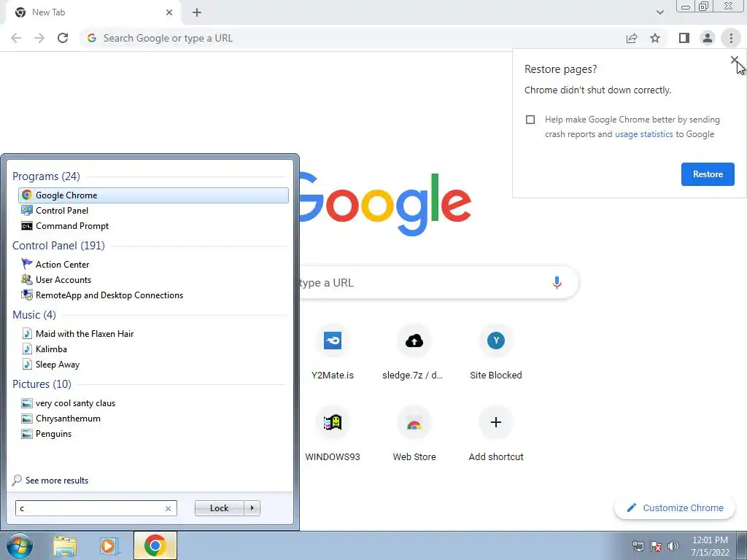Open the Y2Mate.is shortcut
Screen dimensions: 747x560
[333, 351]
